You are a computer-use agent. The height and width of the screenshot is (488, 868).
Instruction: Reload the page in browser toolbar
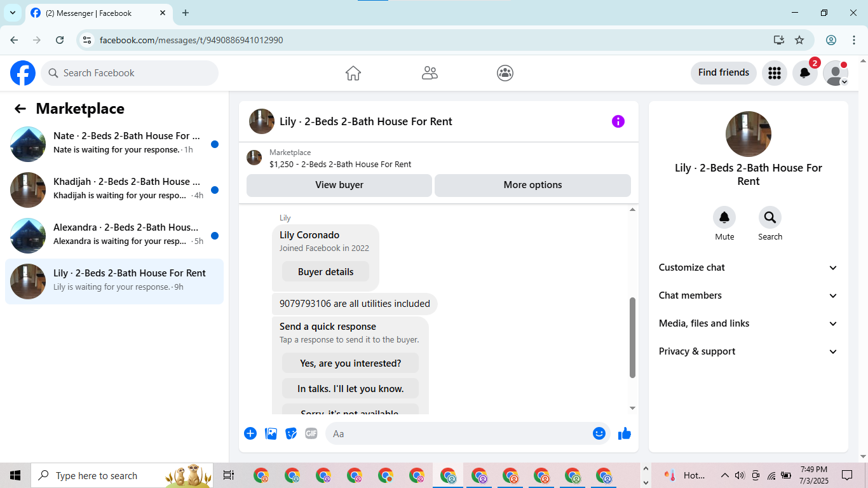[x=60, y=40]
